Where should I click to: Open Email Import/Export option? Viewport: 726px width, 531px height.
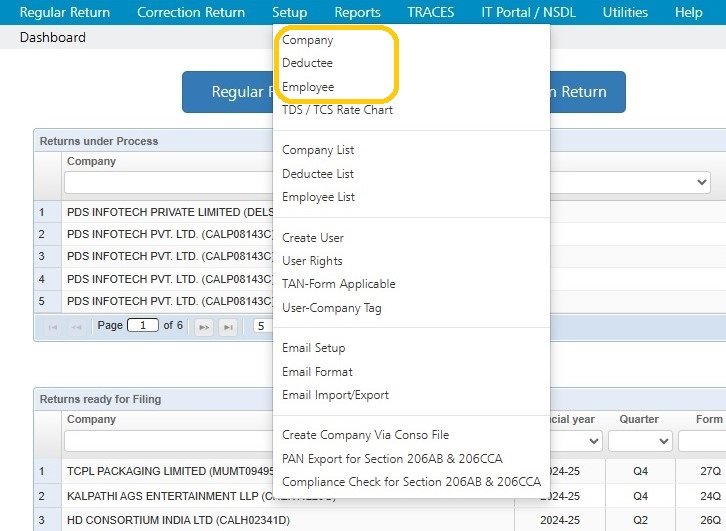[x=336, y=395]
